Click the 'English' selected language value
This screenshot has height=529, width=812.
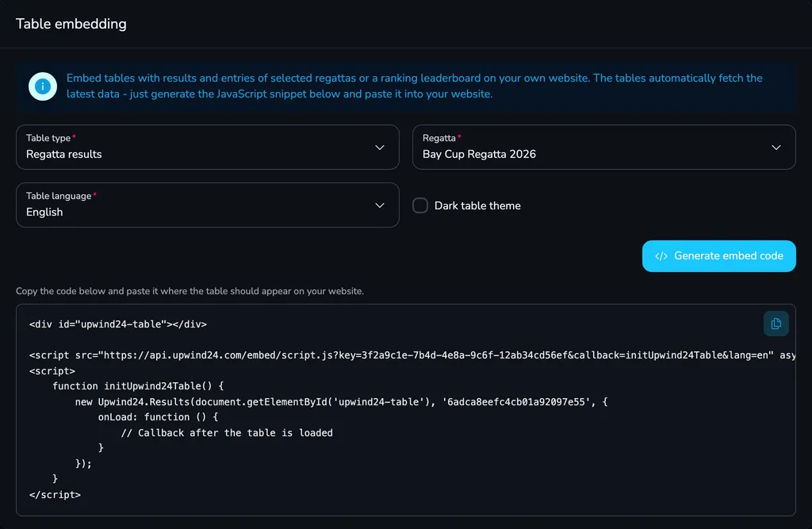pos(44,213)
